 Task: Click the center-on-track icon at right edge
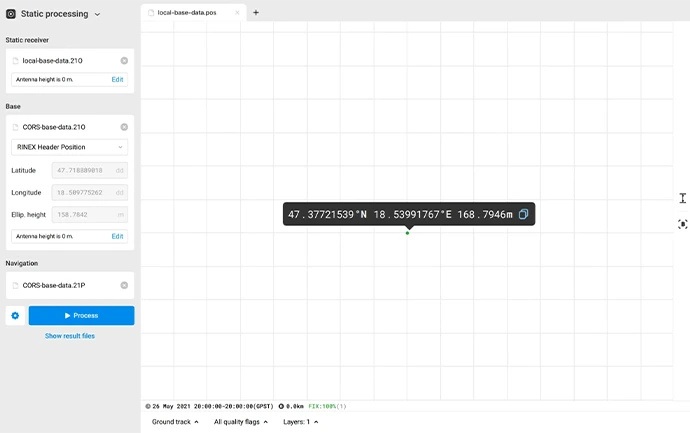click(682, 224)
